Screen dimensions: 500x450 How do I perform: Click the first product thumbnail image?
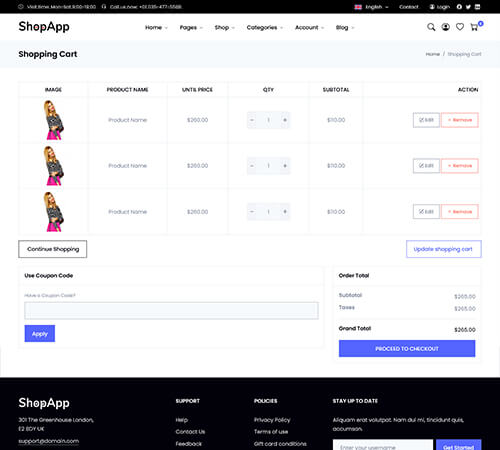[53, 120]
